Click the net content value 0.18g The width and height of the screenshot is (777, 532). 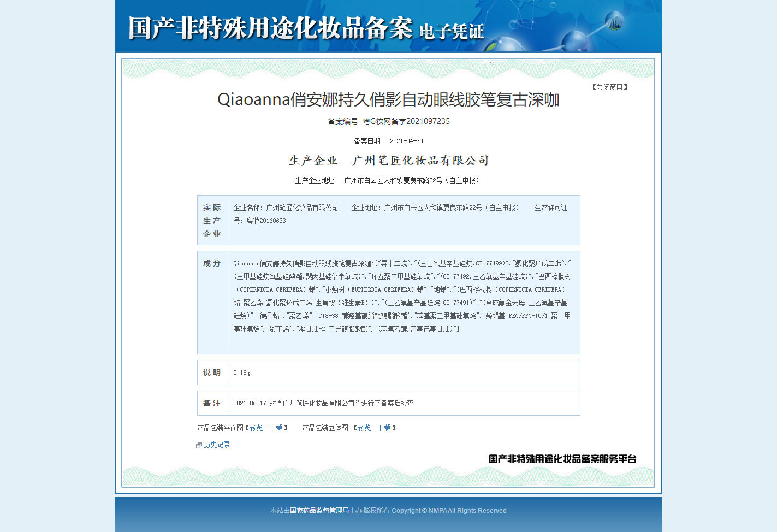(x=242, y=373)
